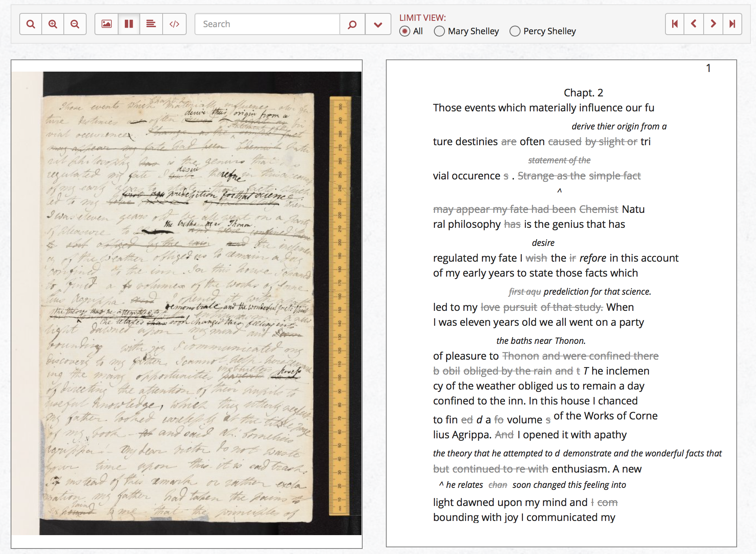Image resolution: width=756 pixels, height=554 pixels.
Task: Limit view to Percy Shelley's hand
Action: (x=515, y=31)
